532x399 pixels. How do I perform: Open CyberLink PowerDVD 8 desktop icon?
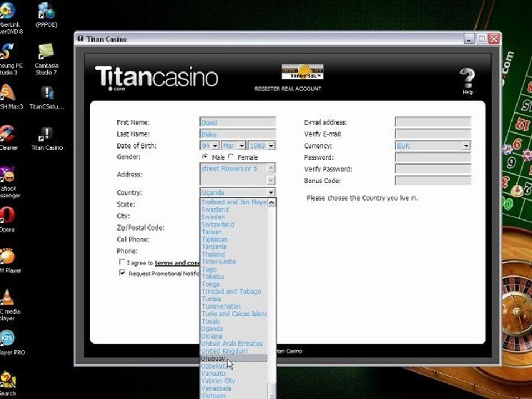(11, 19)
